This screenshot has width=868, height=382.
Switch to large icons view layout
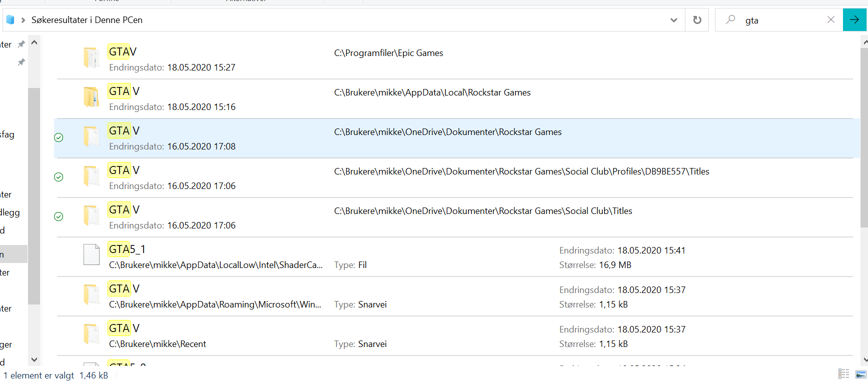click(861, 374)
